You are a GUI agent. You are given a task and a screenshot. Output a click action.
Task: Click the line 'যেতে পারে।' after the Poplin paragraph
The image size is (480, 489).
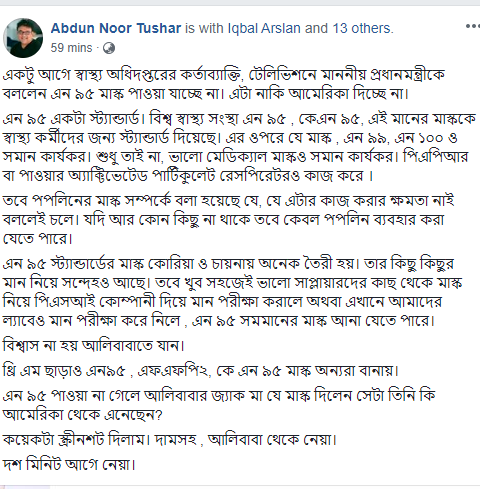[38, 239]
